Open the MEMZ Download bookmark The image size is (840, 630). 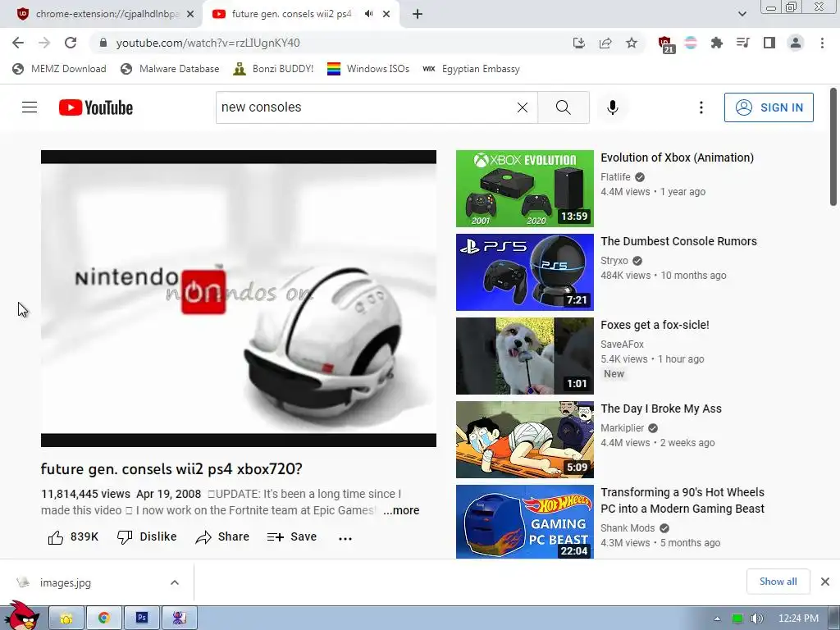[x=59, y=69]
